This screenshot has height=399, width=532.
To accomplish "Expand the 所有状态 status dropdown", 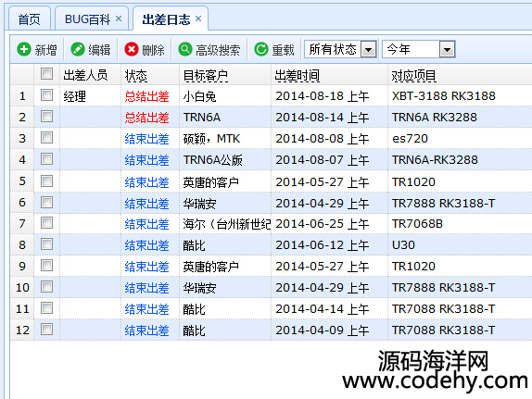I will coord(369,50).
